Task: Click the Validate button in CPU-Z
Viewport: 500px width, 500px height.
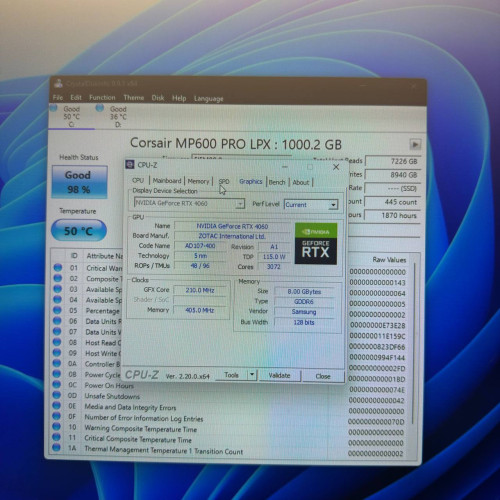Action: click(x=279, y=376)
